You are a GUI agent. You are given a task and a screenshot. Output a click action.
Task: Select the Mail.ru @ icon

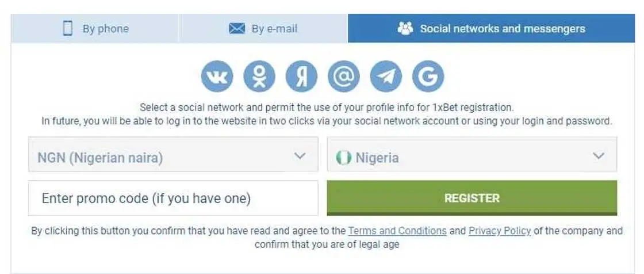point(344,76)
